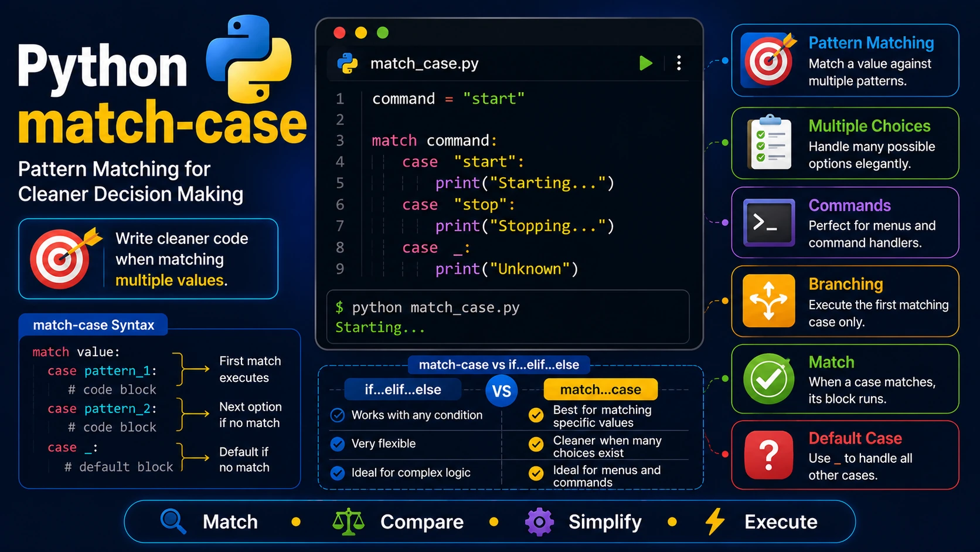Viewport: 980px width, 552px height.
Task: Click the Compare label in bottom bar
Action: coord(422,521)
